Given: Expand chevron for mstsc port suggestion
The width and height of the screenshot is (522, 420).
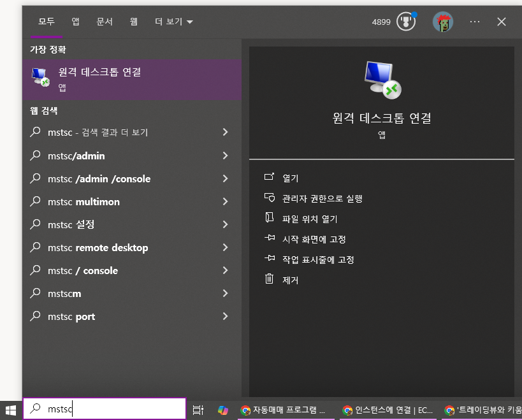Looking at the screenshot, I should 226,316.
